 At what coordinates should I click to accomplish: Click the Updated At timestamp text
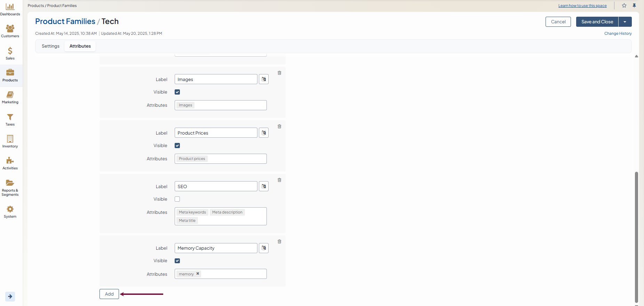pos(132,34)
